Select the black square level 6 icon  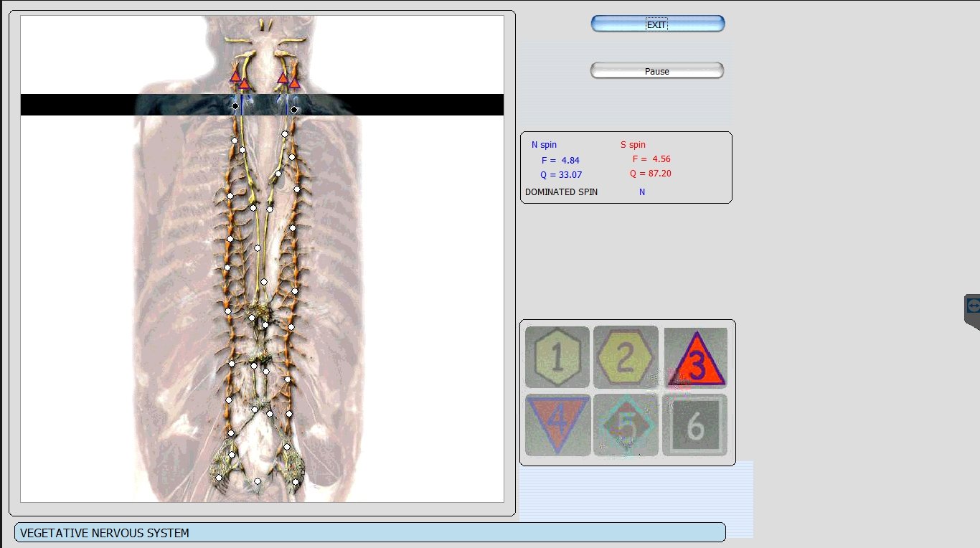click(x=694, y=425)
